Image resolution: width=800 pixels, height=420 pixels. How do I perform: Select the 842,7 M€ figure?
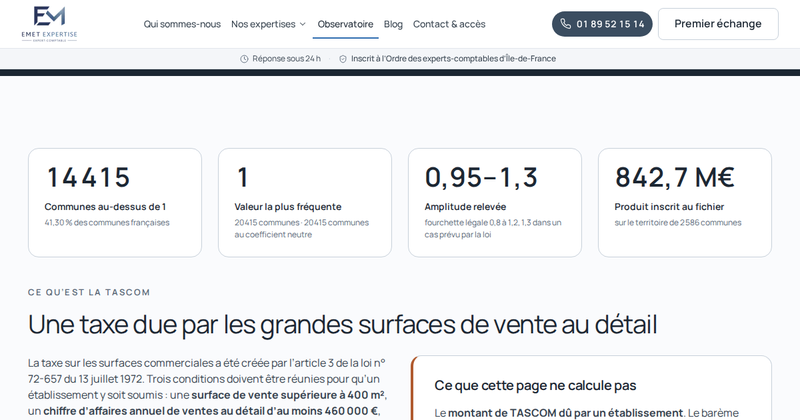pyautogui.click(x=674, y=178)
